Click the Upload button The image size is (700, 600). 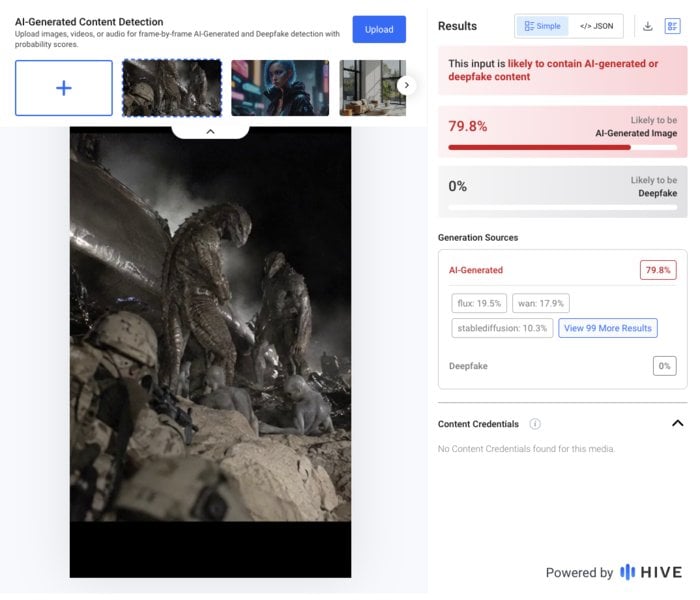point(379,29)
